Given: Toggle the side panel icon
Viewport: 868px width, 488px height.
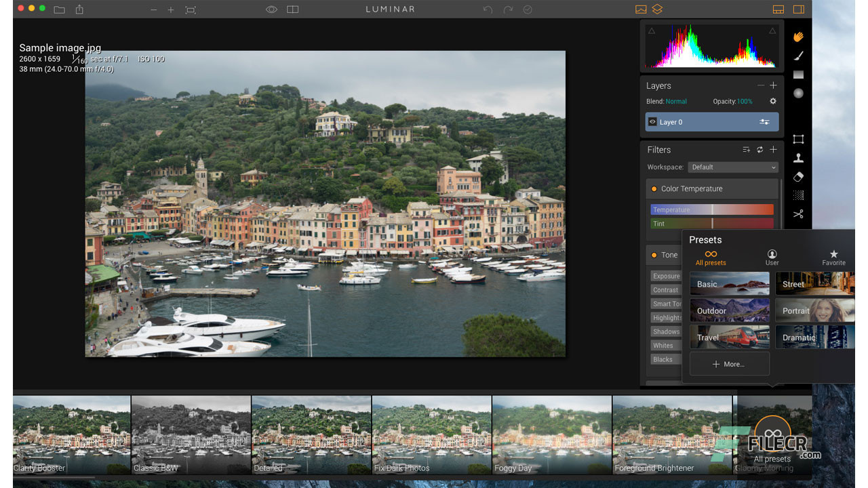Looking at the screenshot, I should click(x=799, y=9).
